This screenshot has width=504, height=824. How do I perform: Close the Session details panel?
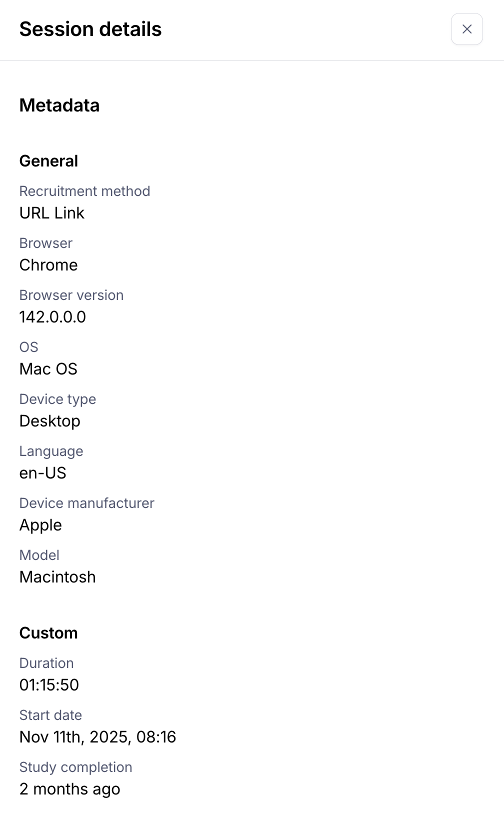pos(466,29)
